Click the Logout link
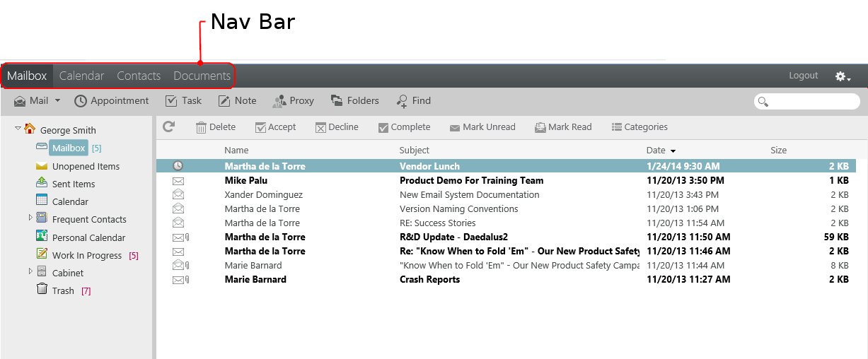 (804, 76)
